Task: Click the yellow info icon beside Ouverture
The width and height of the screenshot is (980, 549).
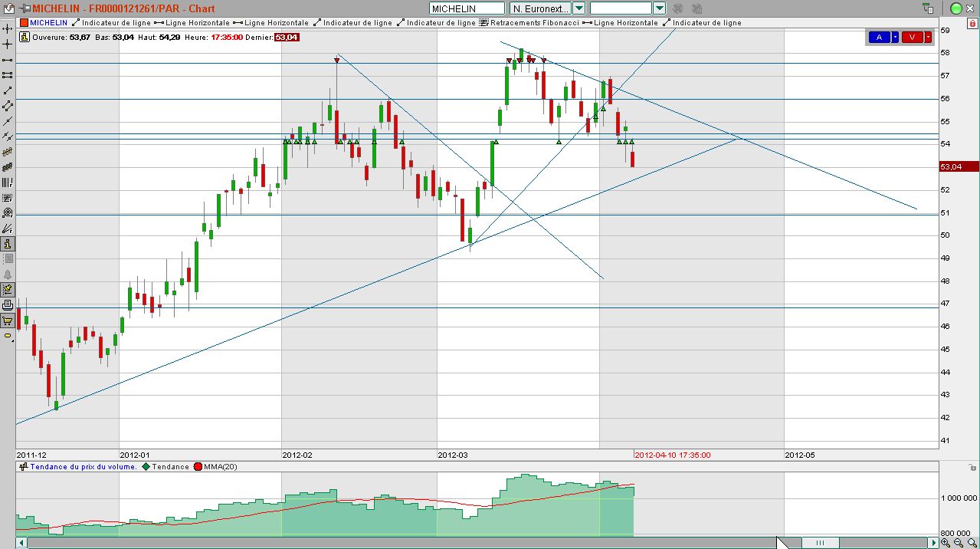Action: point(24,36)
